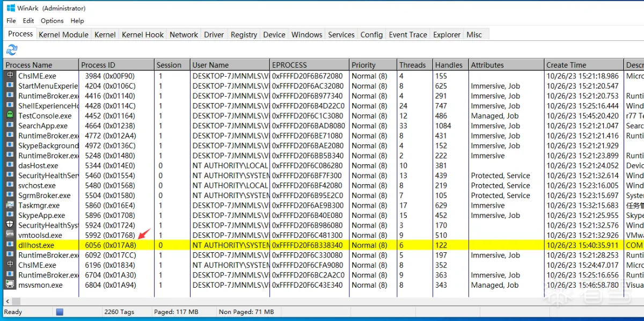Screen dimensions: 644x321
Task: Select the Process tab
Action: point(20,34)
